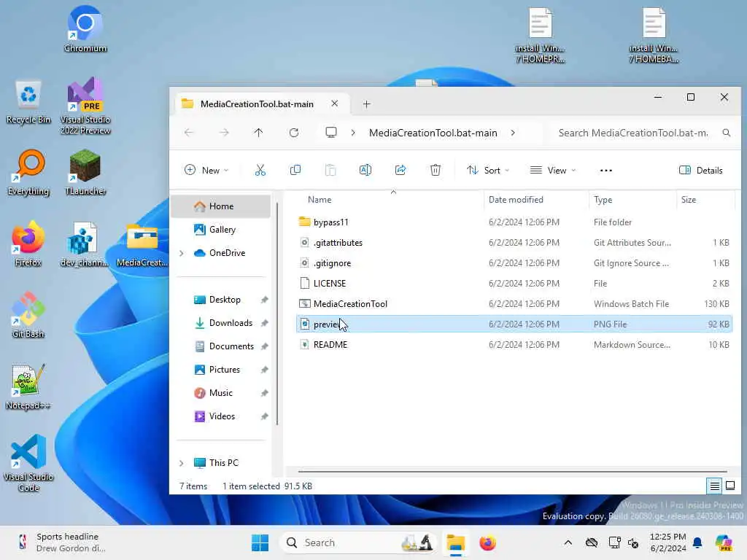Select install_Win... 7 HOMEBA... desktop file
747x560 pixels.
(x=654, y=35)
